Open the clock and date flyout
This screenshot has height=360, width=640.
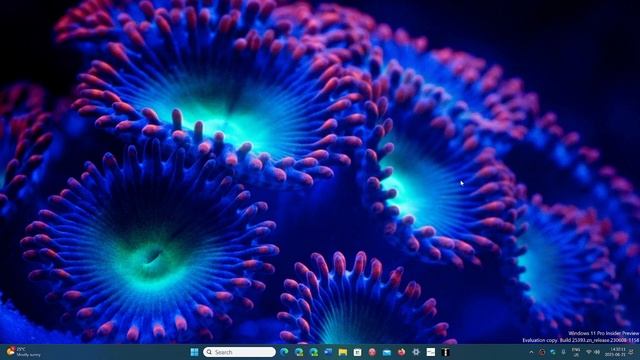click(615, 352)
